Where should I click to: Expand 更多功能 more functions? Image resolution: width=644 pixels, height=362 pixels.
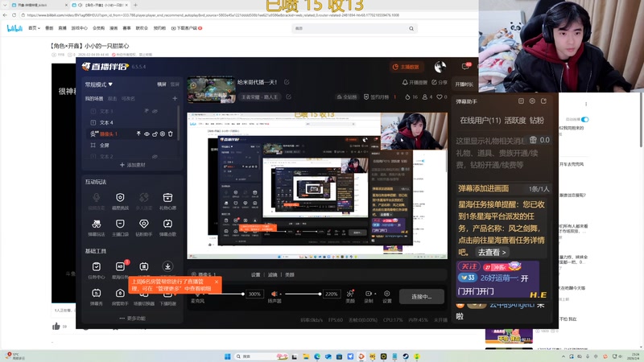tap(132, 318)
